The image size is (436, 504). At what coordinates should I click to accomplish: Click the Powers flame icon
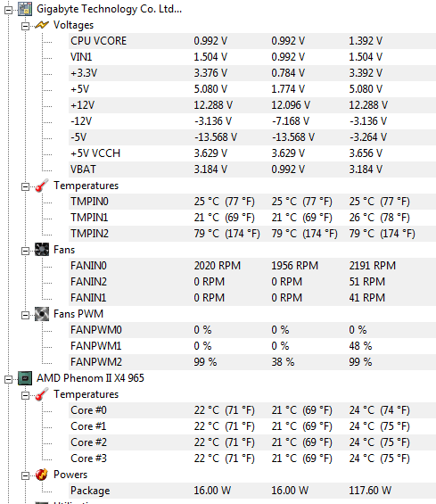(x=42, y=475)
